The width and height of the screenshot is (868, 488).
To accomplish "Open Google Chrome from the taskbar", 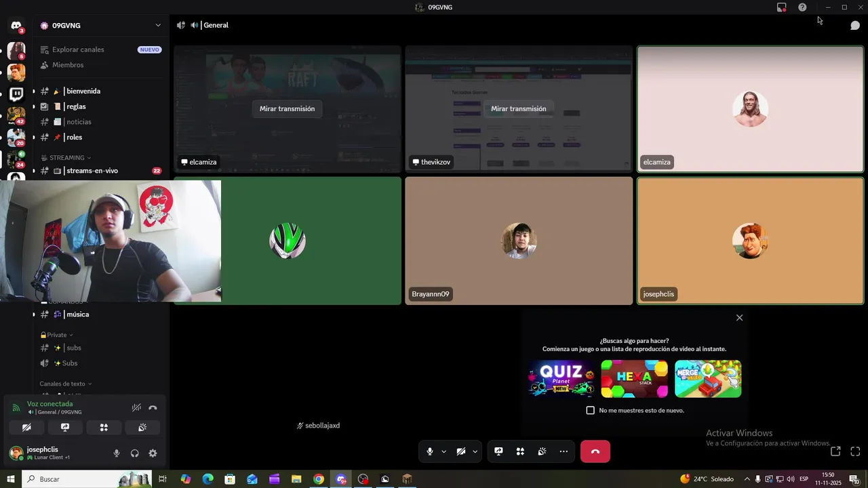I will coord(319,479).
